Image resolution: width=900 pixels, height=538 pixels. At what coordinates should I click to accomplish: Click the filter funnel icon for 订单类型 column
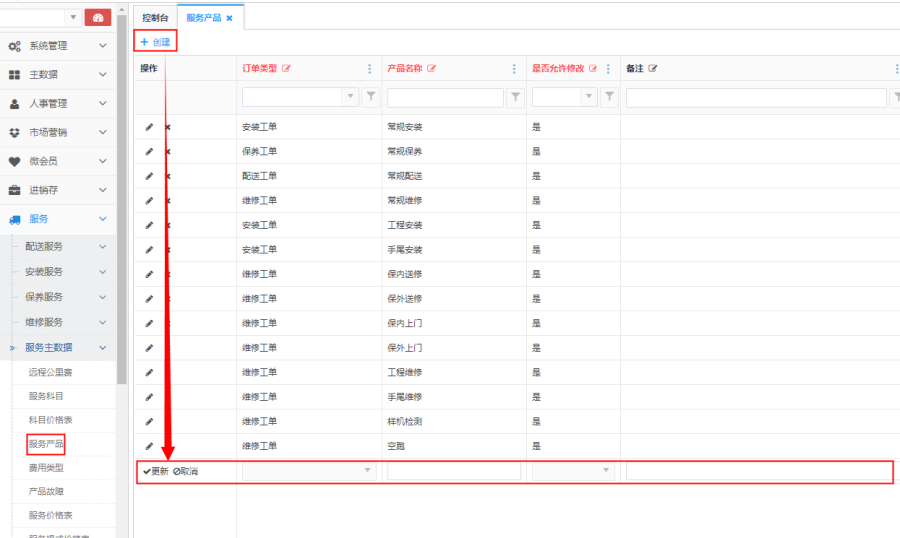(370, 97)
